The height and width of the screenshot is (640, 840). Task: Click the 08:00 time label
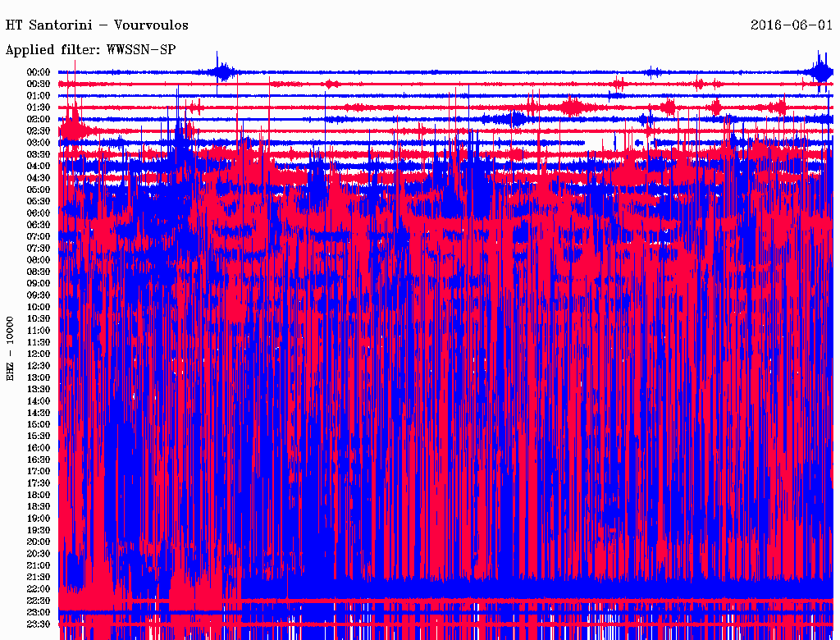(39, 260)
